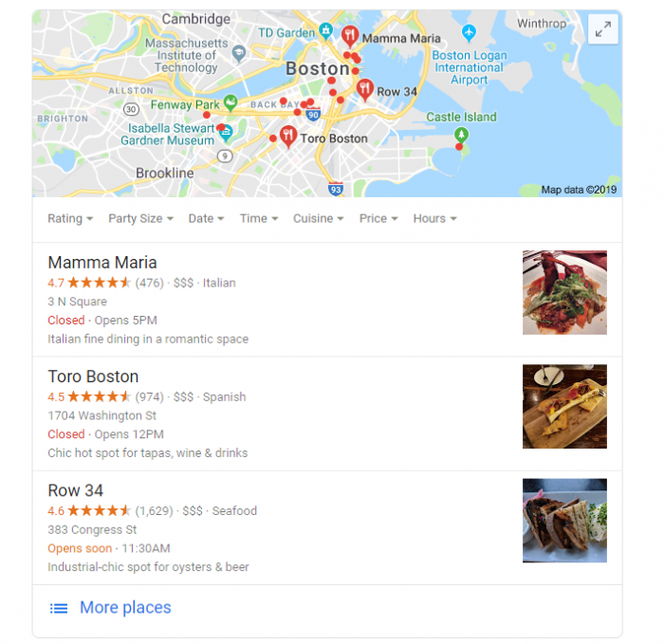The height and width of the screenshot is (644, 664).
Task: Select the Boston Logan Airport plane icon
Action: [x=469, y=32]
